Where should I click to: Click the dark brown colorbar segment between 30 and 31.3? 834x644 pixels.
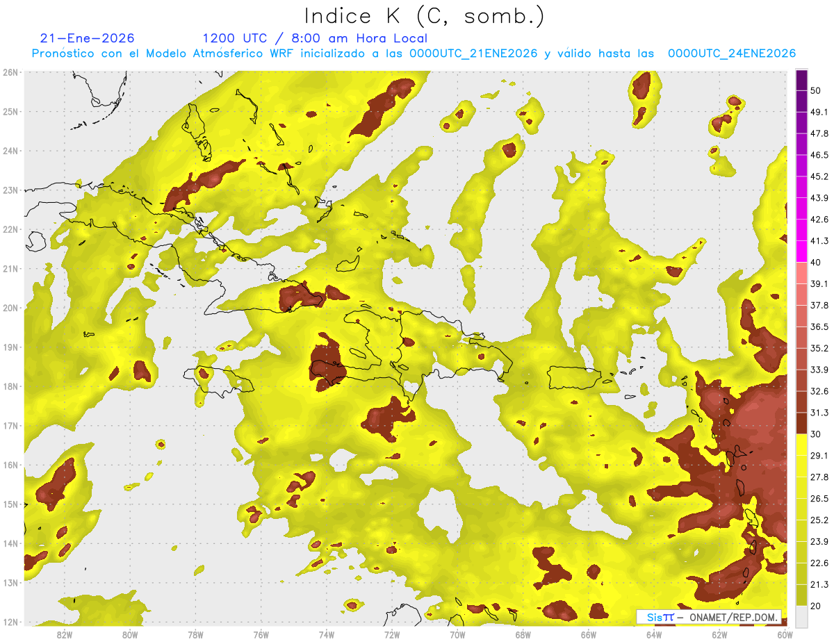click(801, 424)
